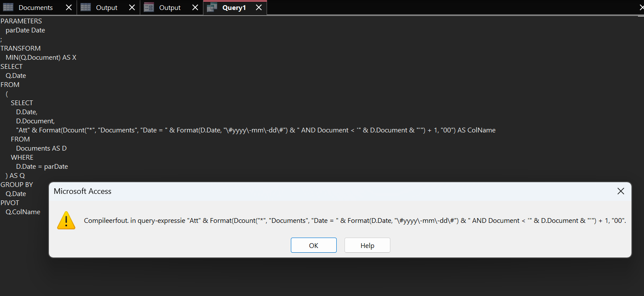The image size is (644, 296).
Task: Click the 'parDate Date' line
Action: pyautogui.click(x=25, y=30)
